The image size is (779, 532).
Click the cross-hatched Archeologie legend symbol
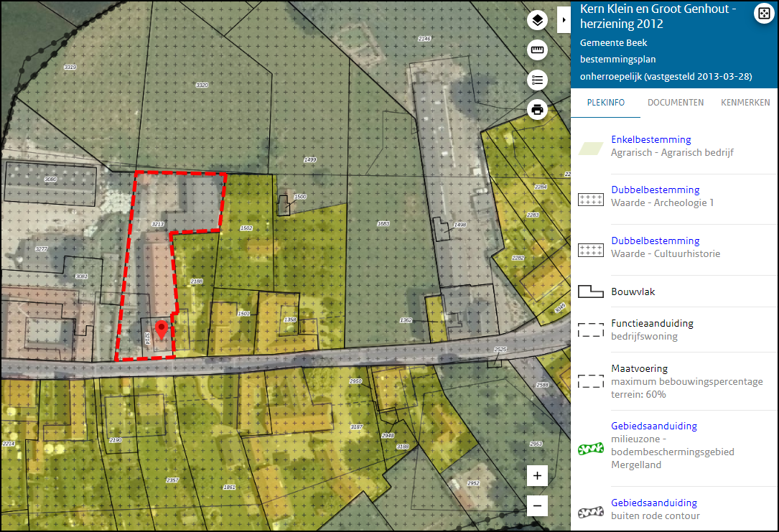590,199
